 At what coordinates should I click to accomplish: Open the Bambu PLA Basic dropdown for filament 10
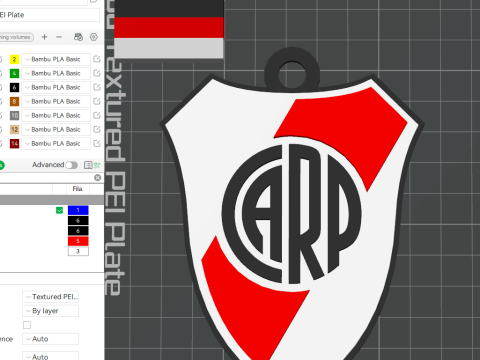[x=56, y=115]
